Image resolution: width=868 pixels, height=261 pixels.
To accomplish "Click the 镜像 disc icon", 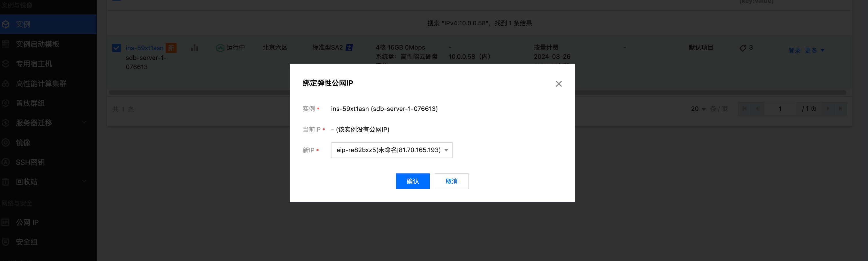I will pyautogui.click(x=5, y=143).
